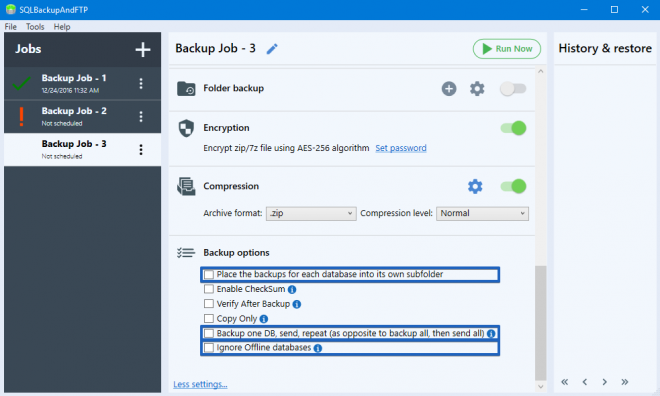The width and height of the screenshot is (660, 396).
Task: Click the Compression archive icon
Action: [186, 186]
